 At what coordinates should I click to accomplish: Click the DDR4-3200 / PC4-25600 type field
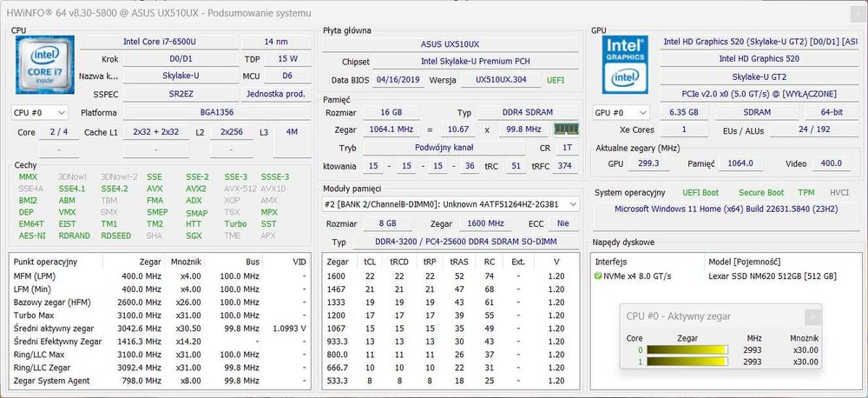[465, 242]
